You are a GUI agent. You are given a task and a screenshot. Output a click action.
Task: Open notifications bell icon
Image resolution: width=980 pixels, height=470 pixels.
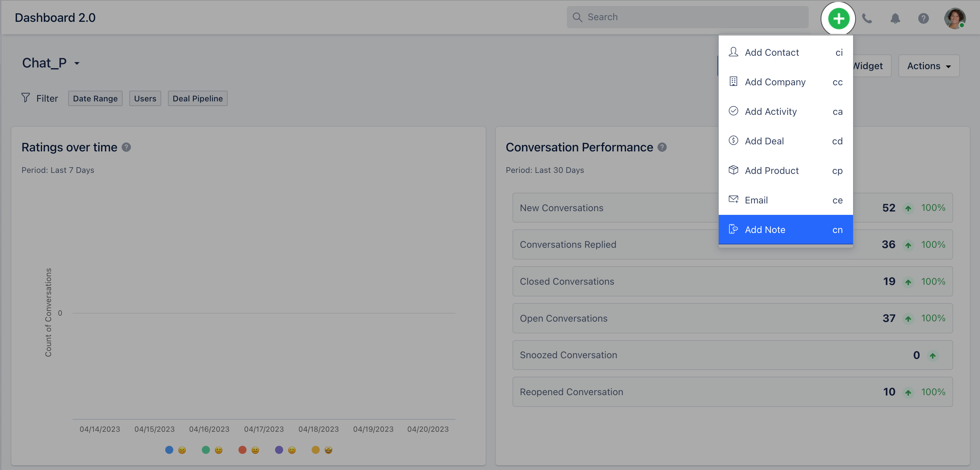tap(895, 18)
